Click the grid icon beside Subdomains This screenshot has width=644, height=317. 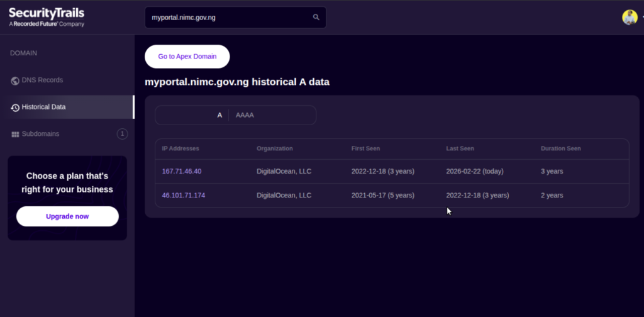point(15,134)
